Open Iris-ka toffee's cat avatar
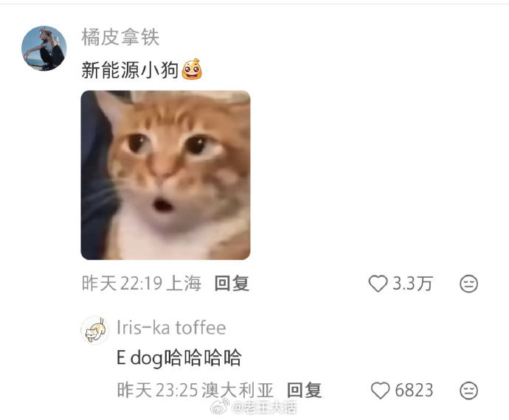The width and height of the screenshot is (509, 420). [94, 330]
